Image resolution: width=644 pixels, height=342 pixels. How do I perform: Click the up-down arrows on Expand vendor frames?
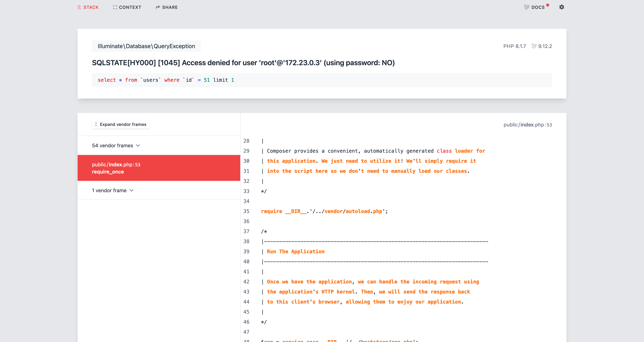click(x=96, y=124)
